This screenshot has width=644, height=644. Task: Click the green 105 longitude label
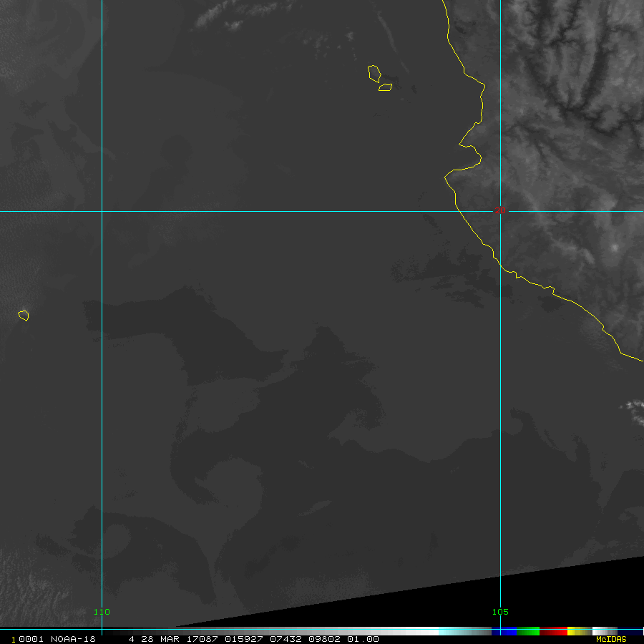point(499,612)
